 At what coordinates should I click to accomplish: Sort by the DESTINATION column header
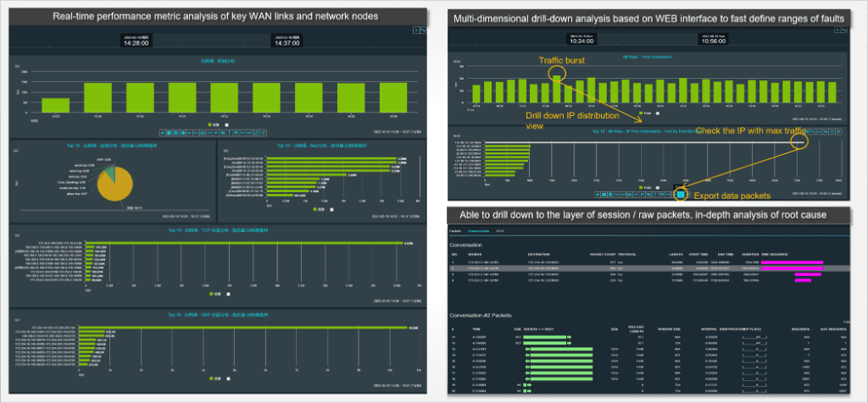click(x=540, y=256)
